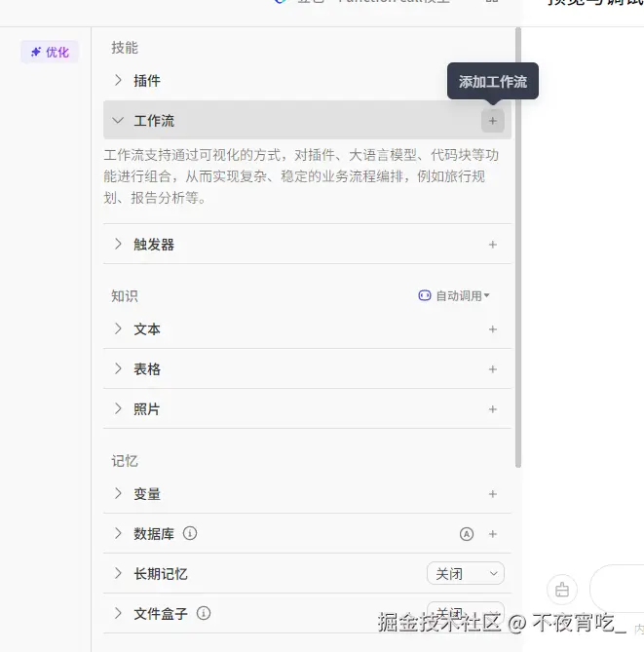The height and width of the screenshot is (652, 644).
Task: Expand the 表格 table section
Action: click(x=118, y=368)
